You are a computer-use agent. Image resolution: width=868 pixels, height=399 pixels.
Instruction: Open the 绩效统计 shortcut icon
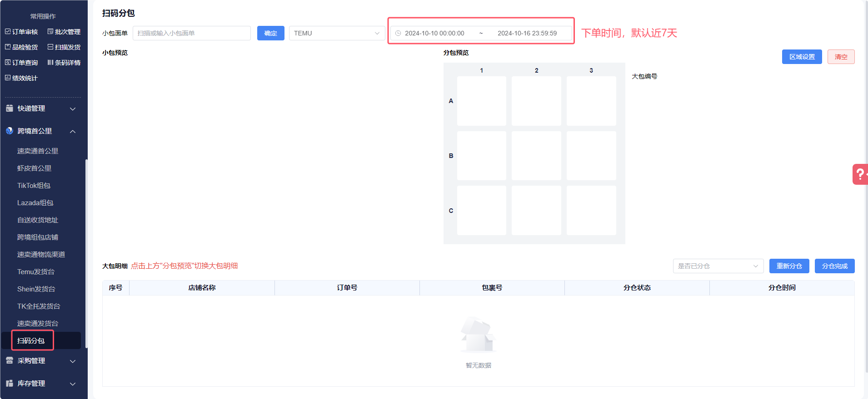pyautogui.click(x=8, y=78)
